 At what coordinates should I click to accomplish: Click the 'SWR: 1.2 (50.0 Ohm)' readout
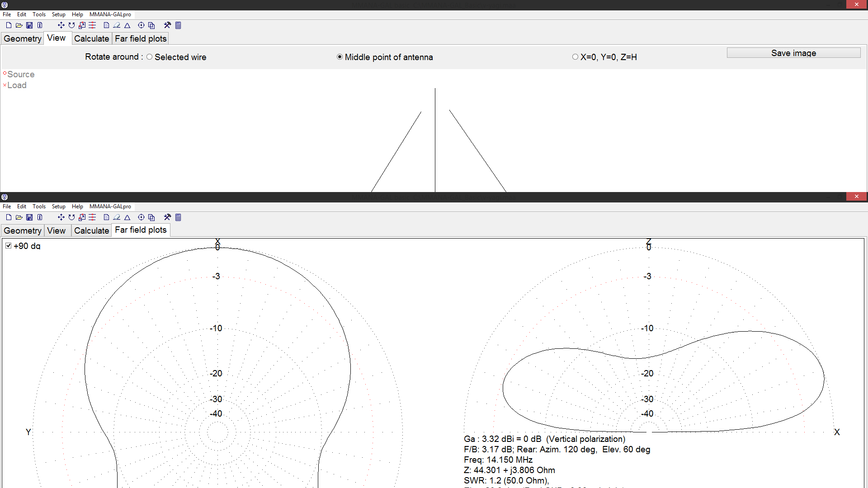(506, 481)
